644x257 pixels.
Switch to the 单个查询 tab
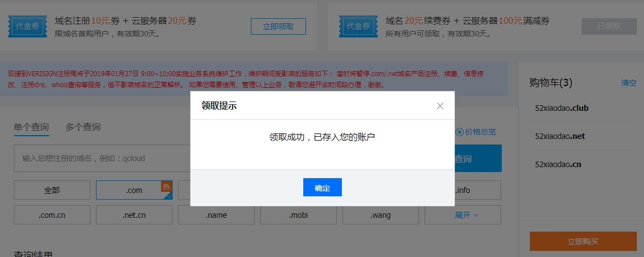point(31,127)
